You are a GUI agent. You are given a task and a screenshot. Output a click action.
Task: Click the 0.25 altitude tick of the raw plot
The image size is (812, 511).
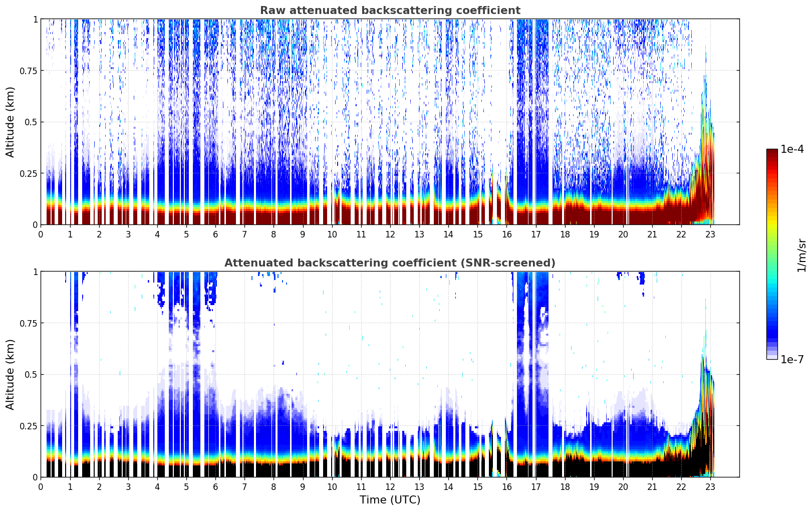(x=29, y=173)
